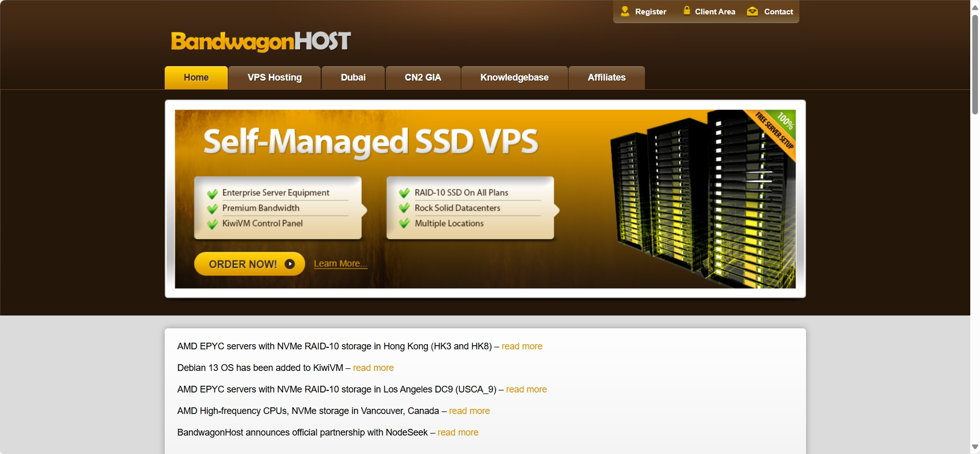Switch to the CN2 GIA tab
Viewport: 980px width, 454px height.
423,77
